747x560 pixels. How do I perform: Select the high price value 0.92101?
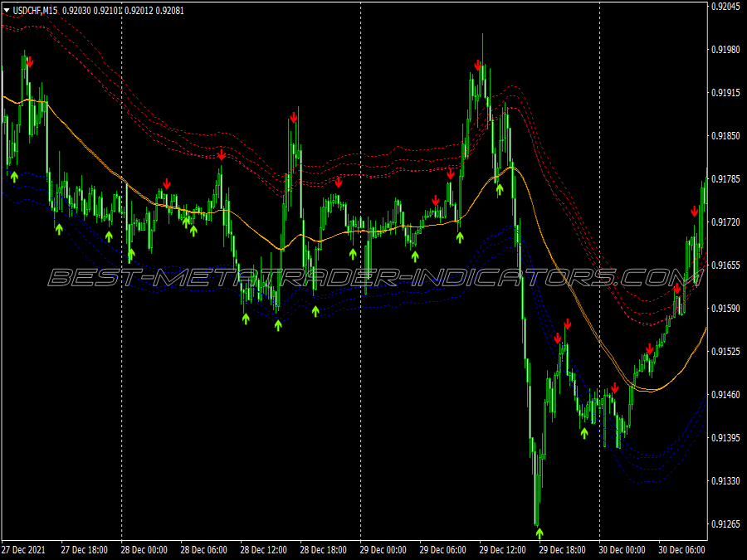(108, 10)
